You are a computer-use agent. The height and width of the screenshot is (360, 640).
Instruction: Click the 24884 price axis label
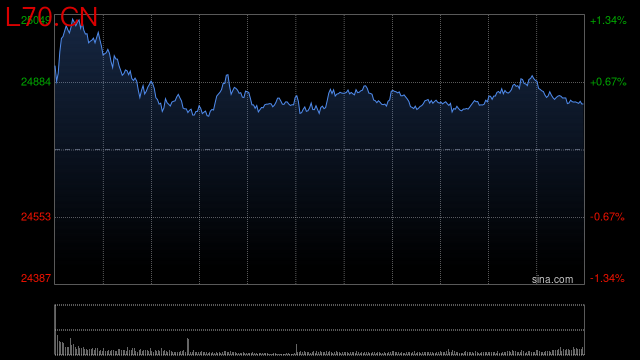pyautogui.click(x=36, y=82)
